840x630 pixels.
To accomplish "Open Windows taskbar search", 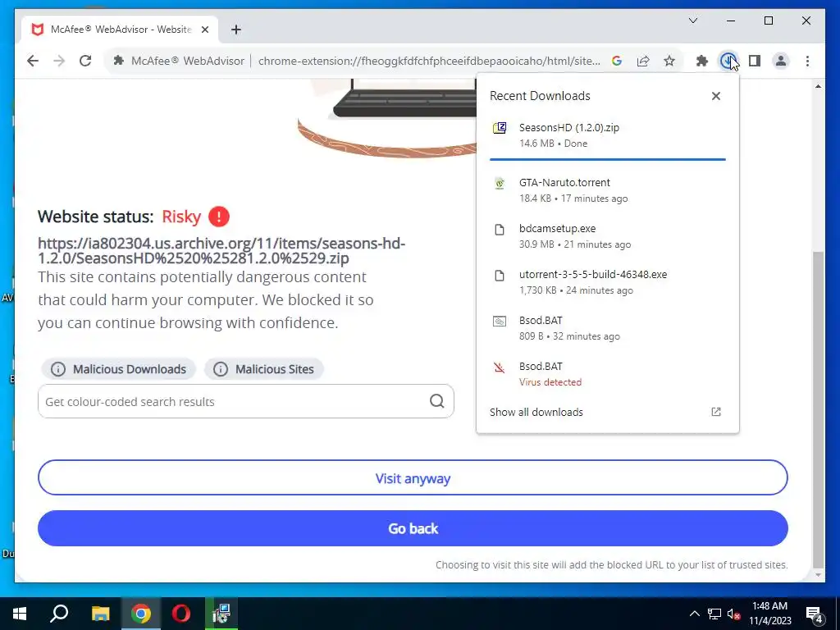I will (59, 614).
